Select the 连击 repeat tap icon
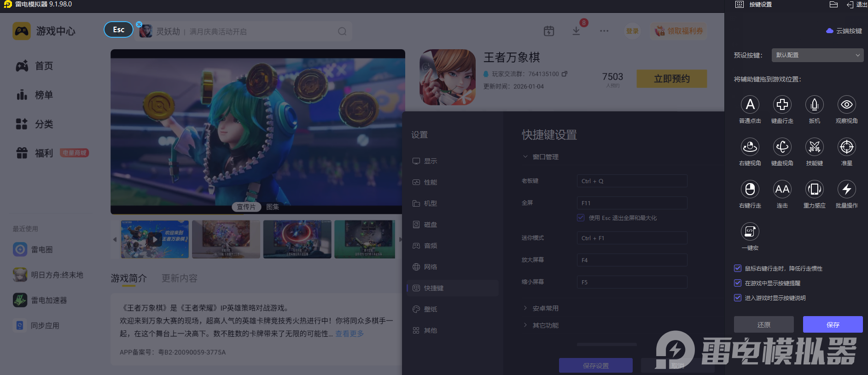The image size is (868, 375). 782,189
